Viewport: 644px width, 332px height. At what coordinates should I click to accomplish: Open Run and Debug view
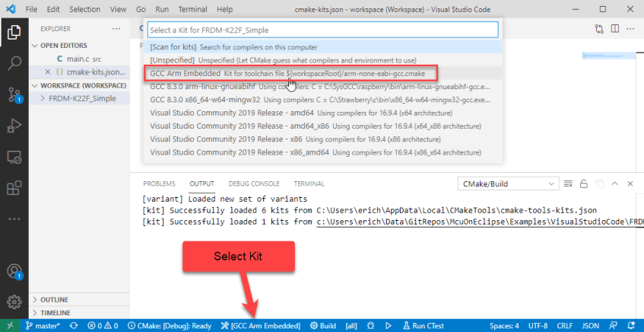click(x=14, y=126)
